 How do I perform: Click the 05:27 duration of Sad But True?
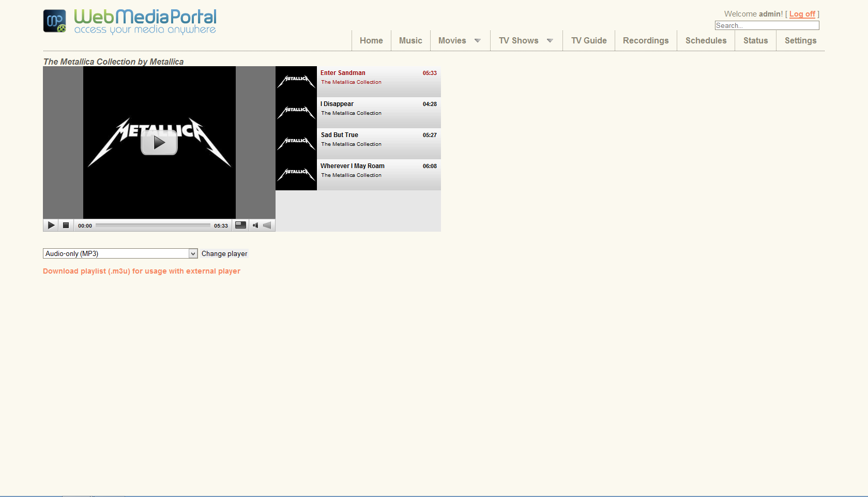tap(430, 135)
